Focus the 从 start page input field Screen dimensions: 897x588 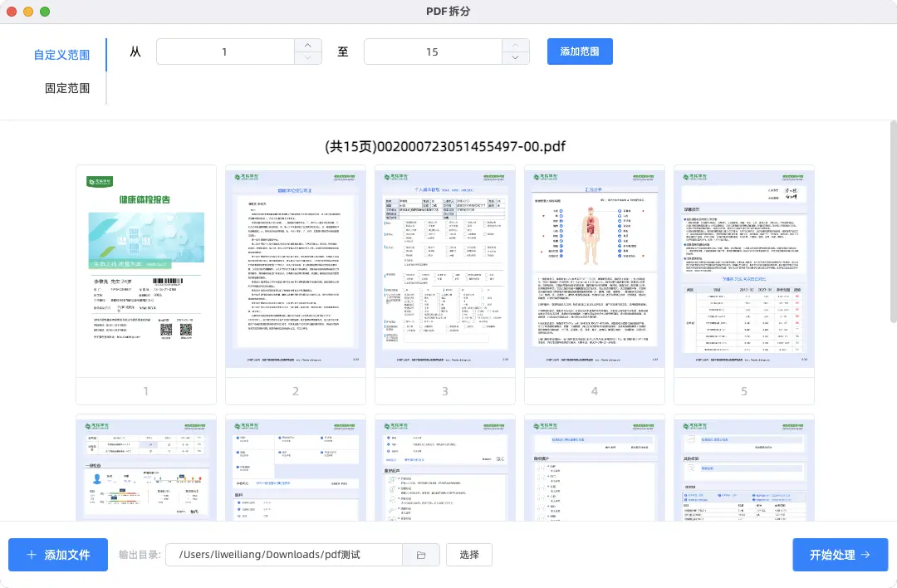[225, 51]
